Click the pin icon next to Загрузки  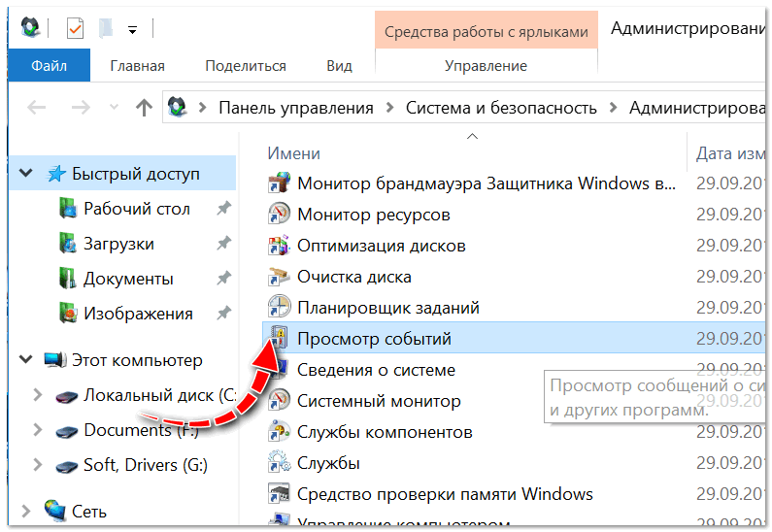pos(224,243)
